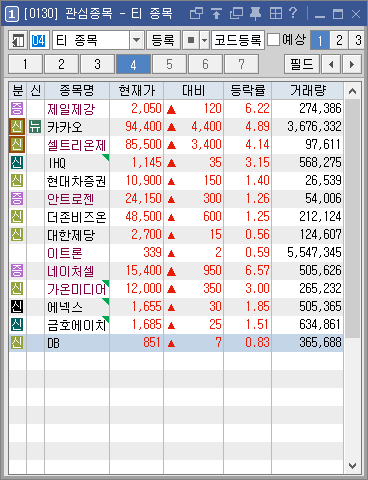Pin the window with the pushpin icon
This screenshot has height=480, width=368.
(x=256, y=14)
